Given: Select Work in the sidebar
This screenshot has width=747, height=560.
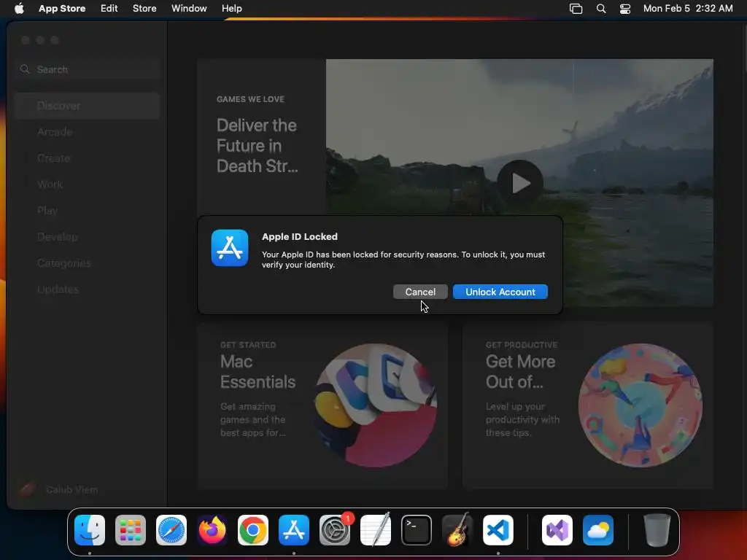Looking at the screenshot, I should tap(88, 184).
